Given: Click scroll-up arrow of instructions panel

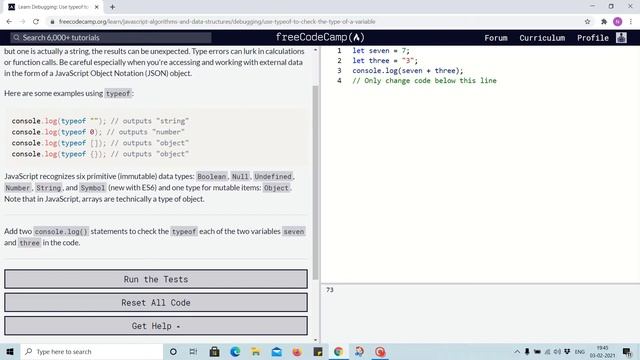Looking at the screenshot, I should coord(315,50).
